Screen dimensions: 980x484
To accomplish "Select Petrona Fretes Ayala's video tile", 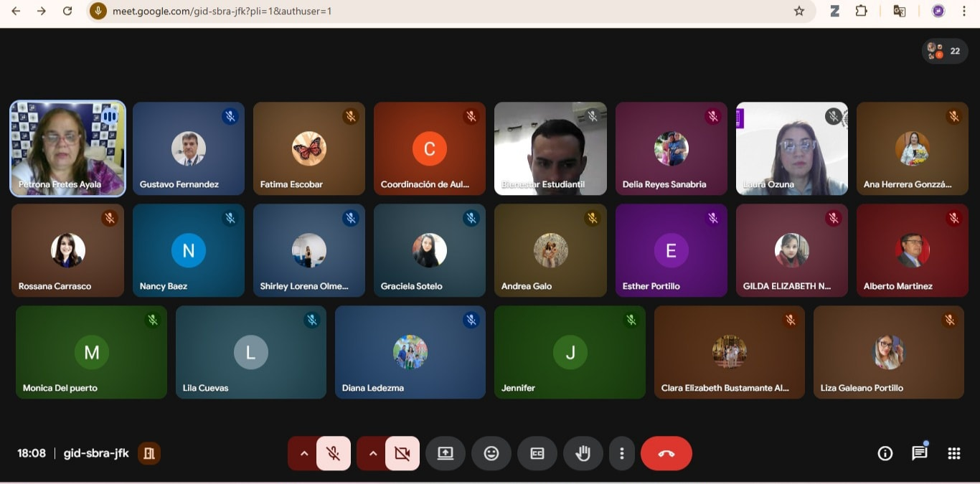I will pyautogui.click(x=67, y=148).
